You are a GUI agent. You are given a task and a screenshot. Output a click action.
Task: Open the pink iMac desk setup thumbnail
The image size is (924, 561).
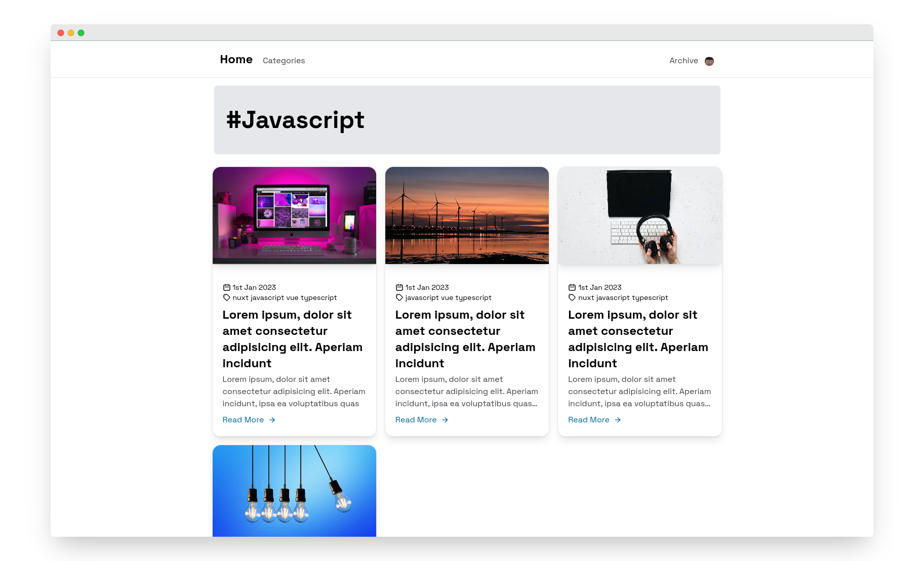pos(294,215)
